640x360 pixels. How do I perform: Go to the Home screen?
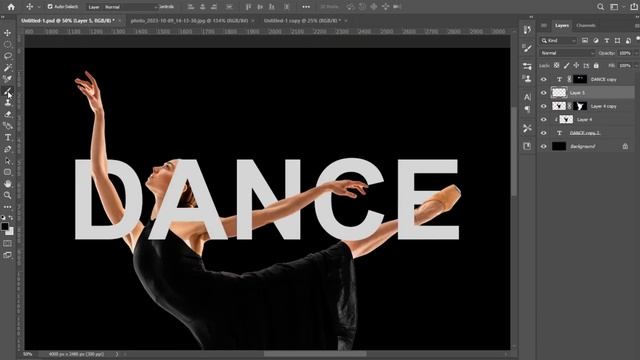[11, 7]
